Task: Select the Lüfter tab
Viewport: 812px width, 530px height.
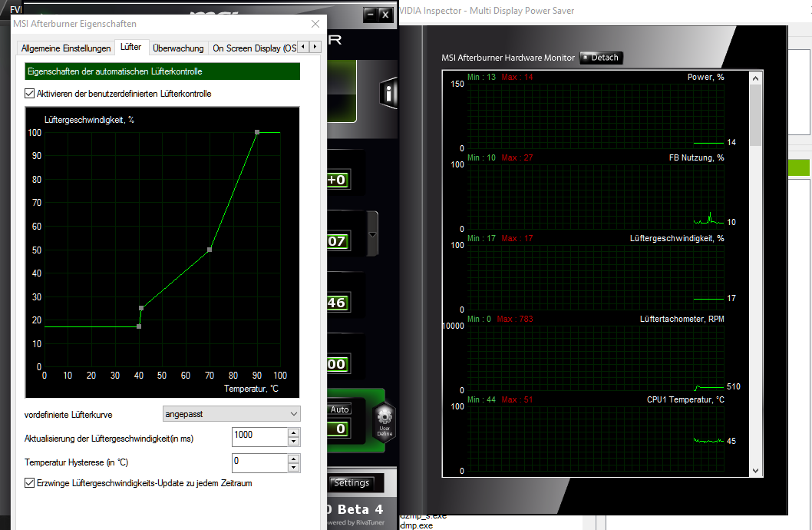Action: 130,47
